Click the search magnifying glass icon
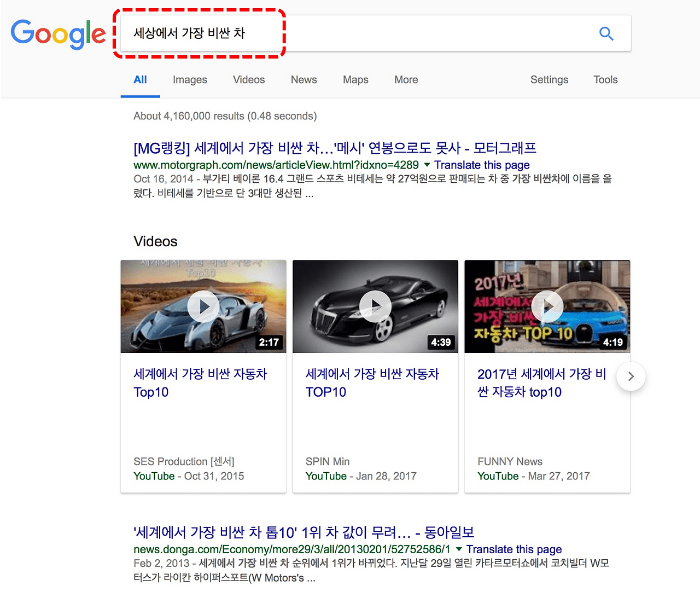The height and width of the screenshot is (609, 700). 606,33
